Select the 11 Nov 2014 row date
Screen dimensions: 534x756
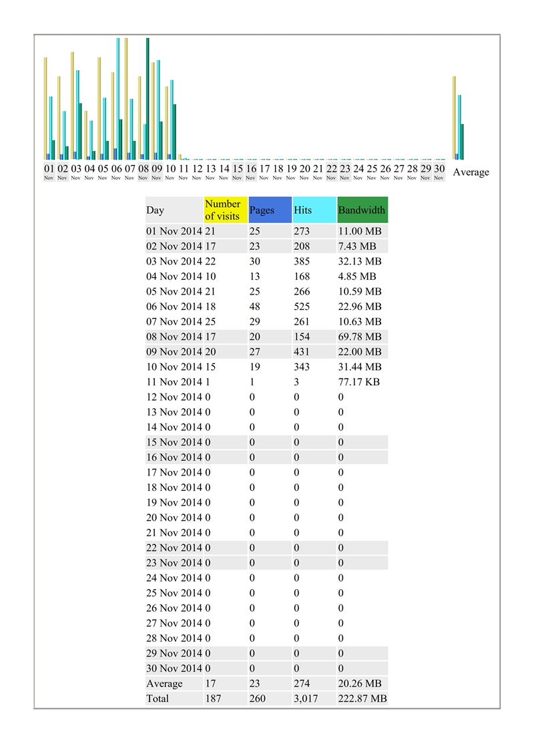[174, 382]
